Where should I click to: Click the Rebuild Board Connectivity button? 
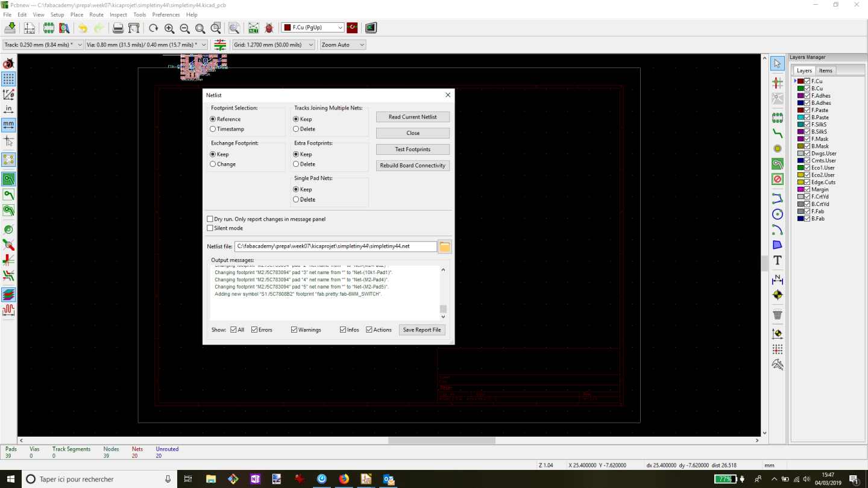413,166
